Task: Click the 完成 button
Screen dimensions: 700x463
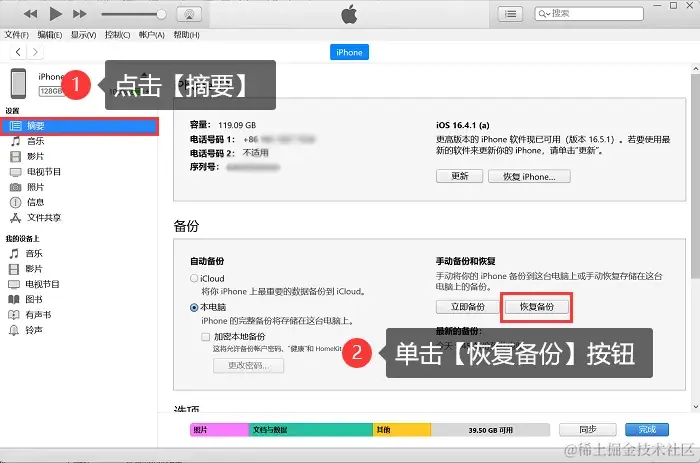Action: coord(647,430)
